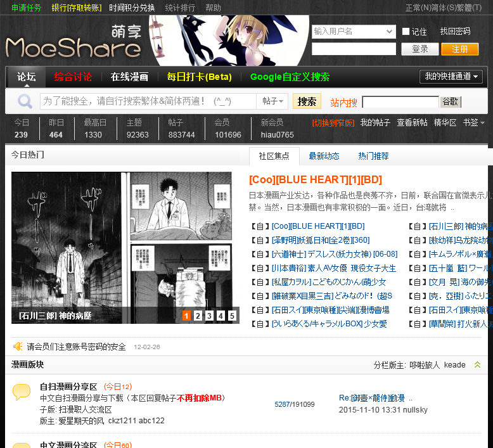Open the 精华区 link
493x448 pixels.
[445, 122]
